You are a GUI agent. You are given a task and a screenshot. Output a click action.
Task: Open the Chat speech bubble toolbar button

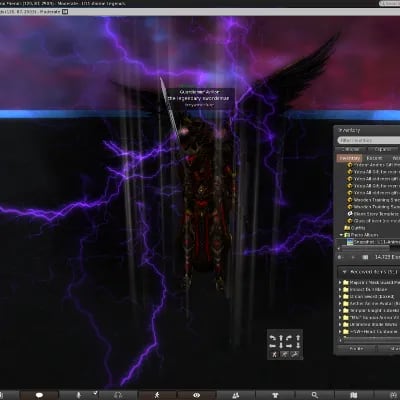click(39, 395)
